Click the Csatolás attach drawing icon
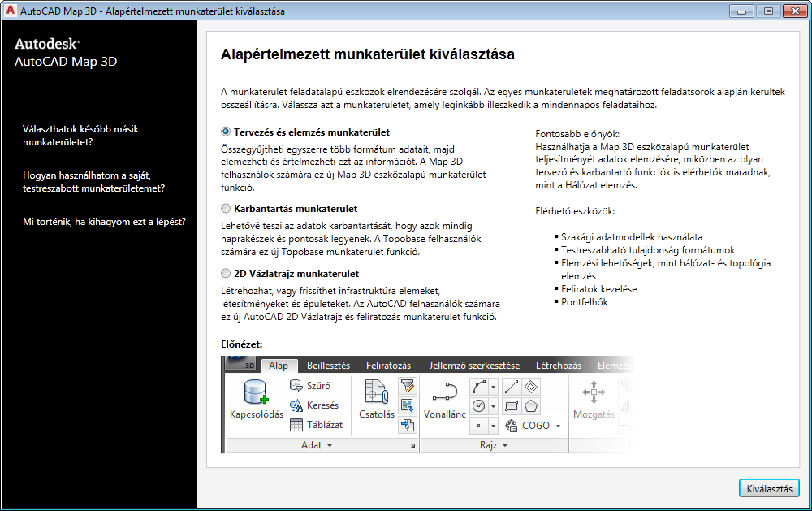The image size is (812, 511). (x=377, y=392)
